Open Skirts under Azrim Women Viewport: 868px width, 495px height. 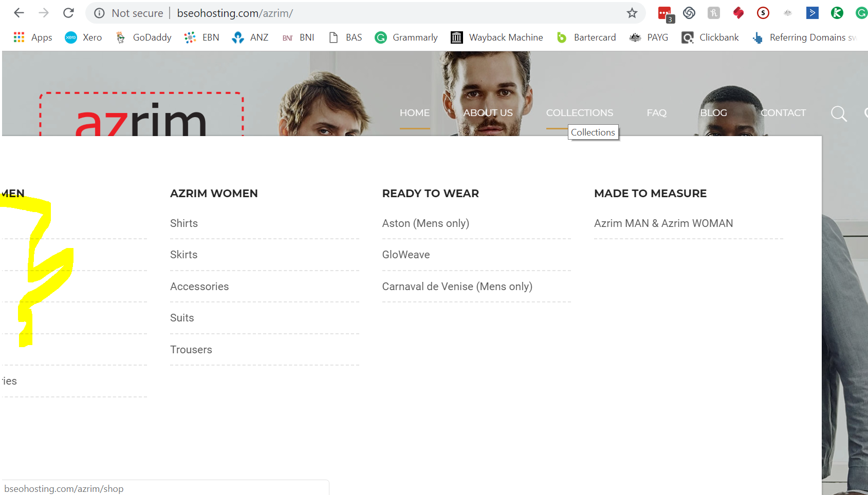pyautogui.click(x=184, y=255)
